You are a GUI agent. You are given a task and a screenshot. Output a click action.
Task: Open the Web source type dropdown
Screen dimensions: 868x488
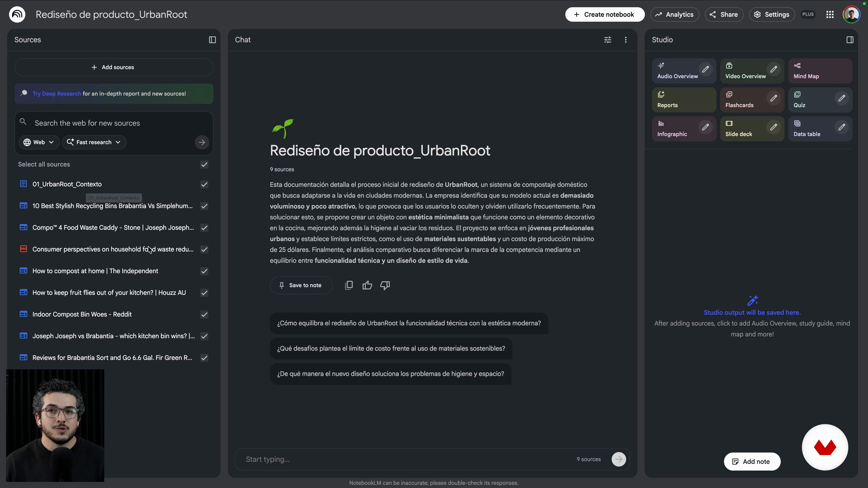click(39, 142)
